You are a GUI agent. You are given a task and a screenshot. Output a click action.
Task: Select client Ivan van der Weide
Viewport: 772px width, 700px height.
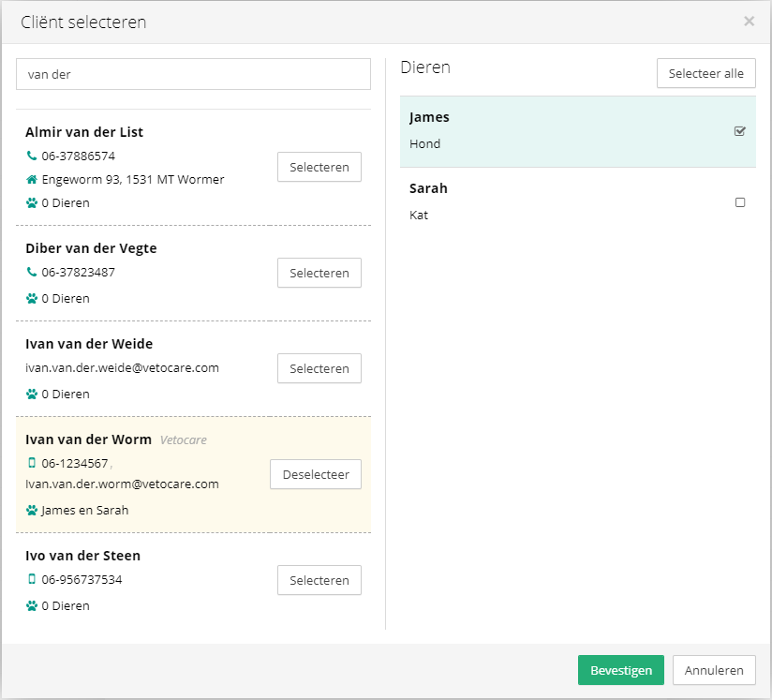pos(319,368)
